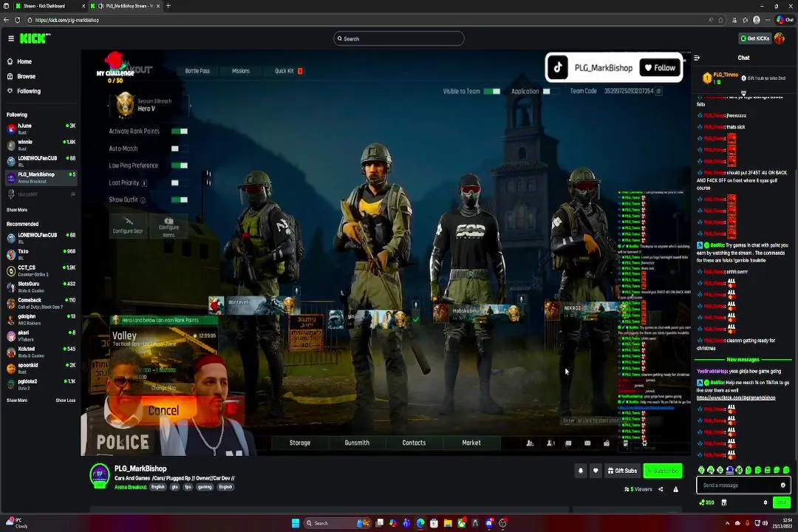798x532 pixels.
Task: Jump to New messages in chat
Action: coord(743,359)
